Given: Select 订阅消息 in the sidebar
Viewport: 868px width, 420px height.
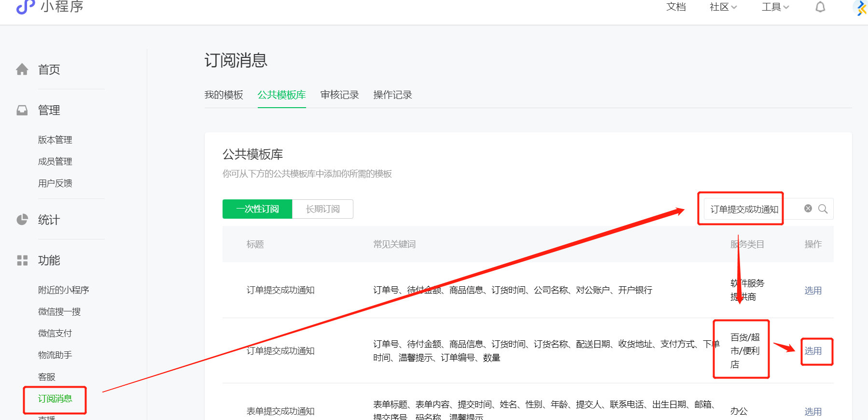Looking at the screenshot, I should point(55,399).
